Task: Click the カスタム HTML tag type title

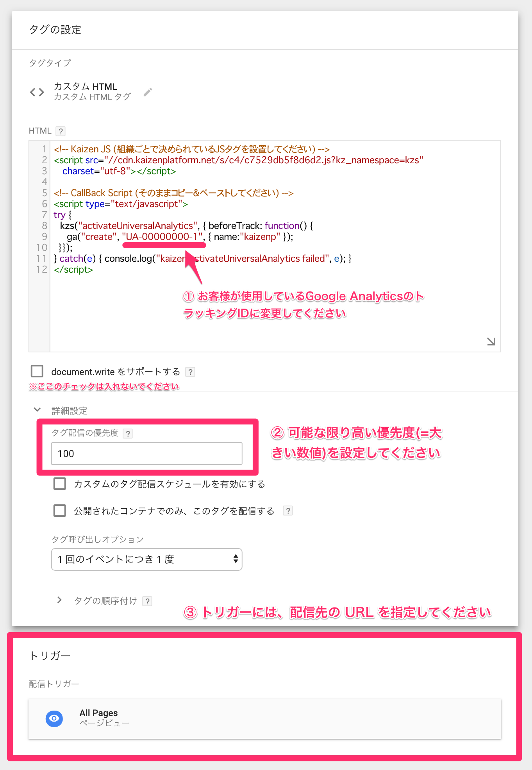Action: click(x=85, y=86)
